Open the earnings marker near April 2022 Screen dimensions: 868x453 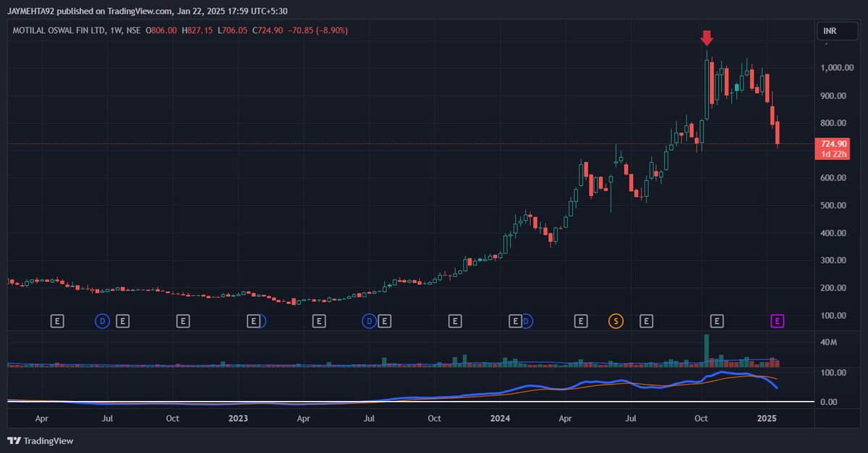click(x=59, y=321)
